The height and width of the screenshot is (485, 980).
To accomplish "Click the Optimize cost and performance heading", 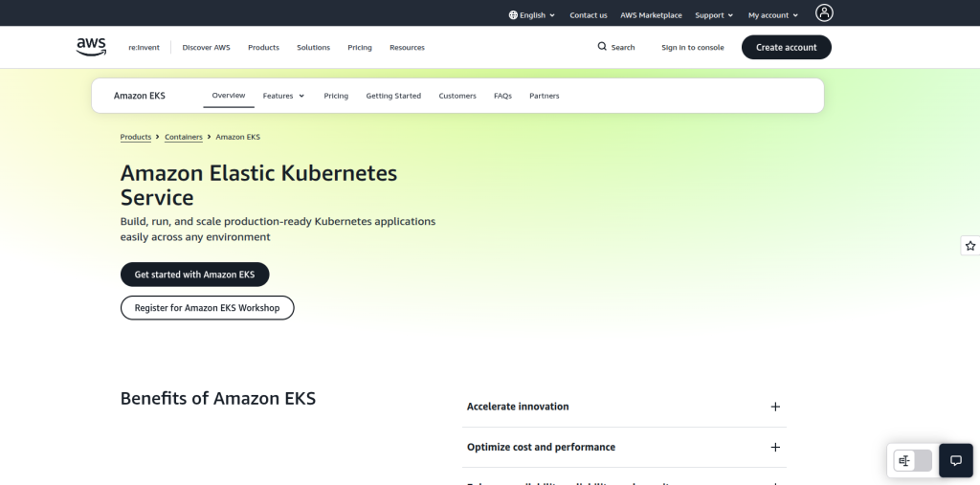I will [x=541, y=448].
